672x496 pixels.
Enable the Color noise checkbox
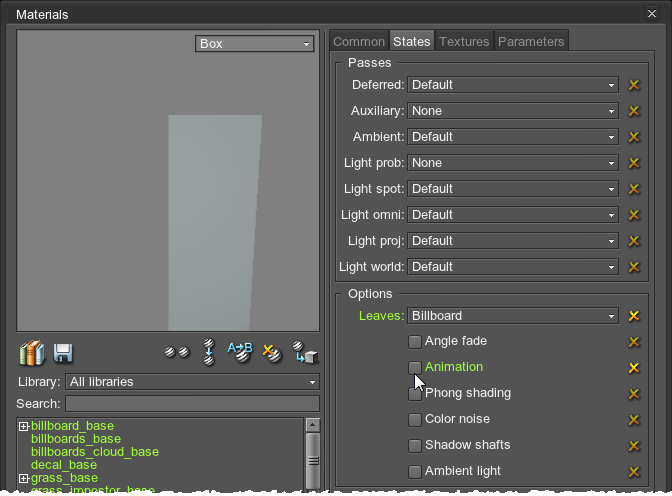click(x=415, y=420)
